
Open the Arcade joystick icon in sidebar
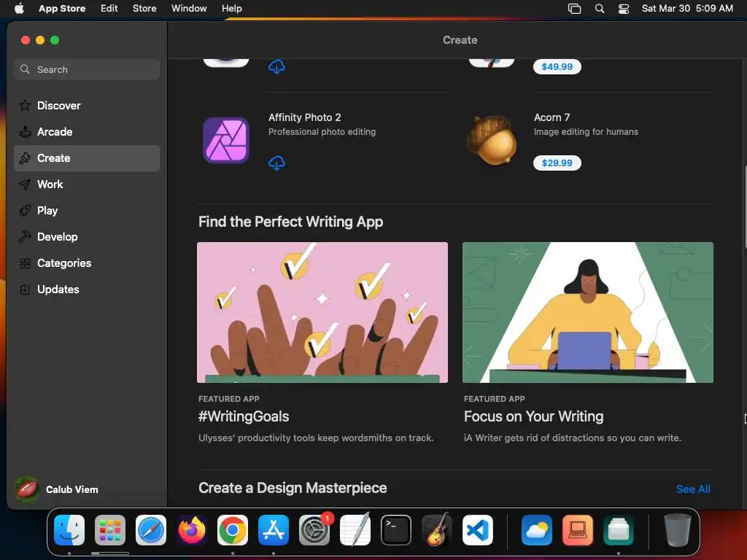[x=25, y=131]
